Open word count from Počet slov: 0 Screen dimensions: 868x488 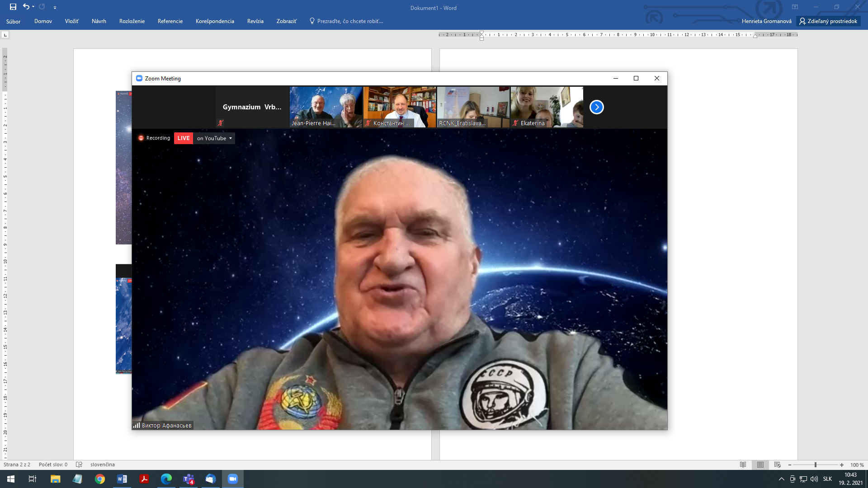pyautogui.click(x=53, y=465)
